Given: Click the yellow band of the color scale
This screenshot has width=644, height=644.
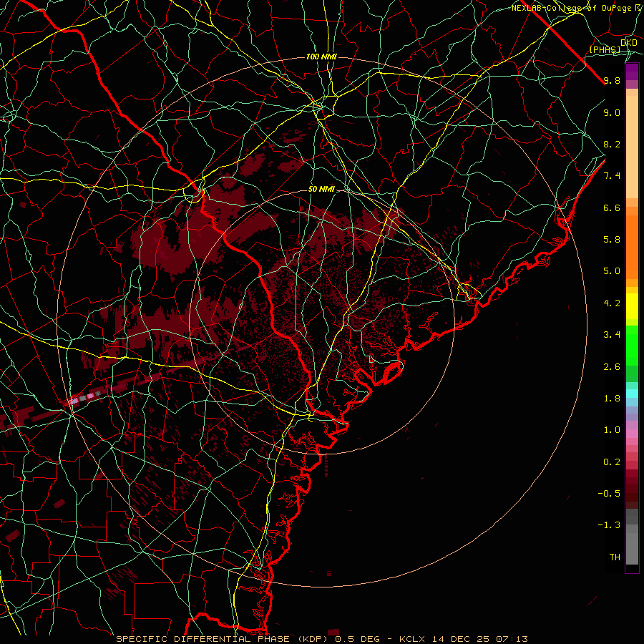Looking at the screenshot, I should click(x=632, y=306).
